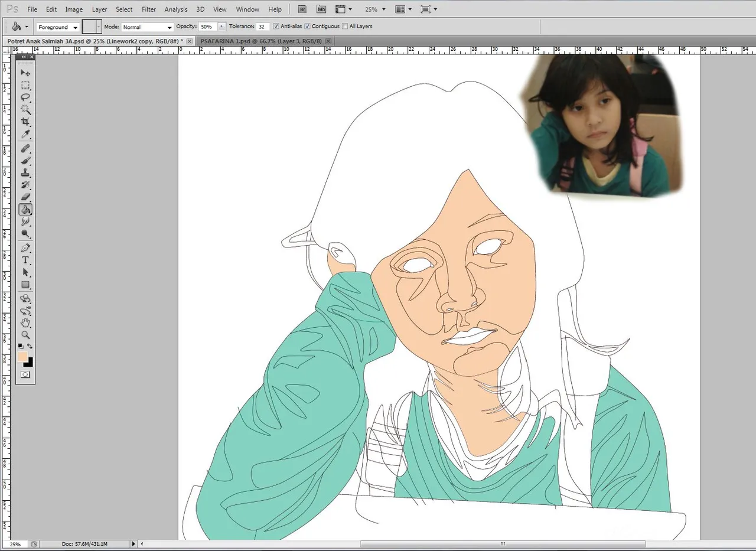Select the Eyedropper tool
This screenshot has width=756, height=551.
25,134
